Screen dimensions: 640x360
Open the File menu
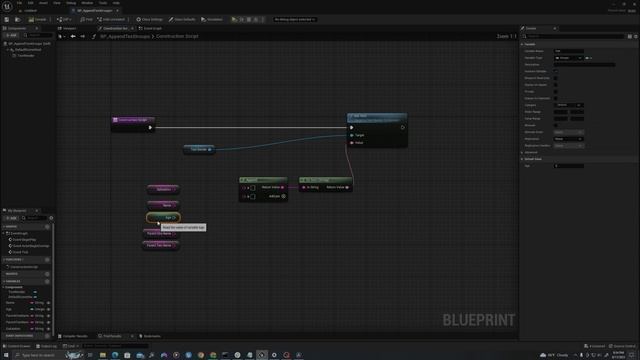pos(19,3)
